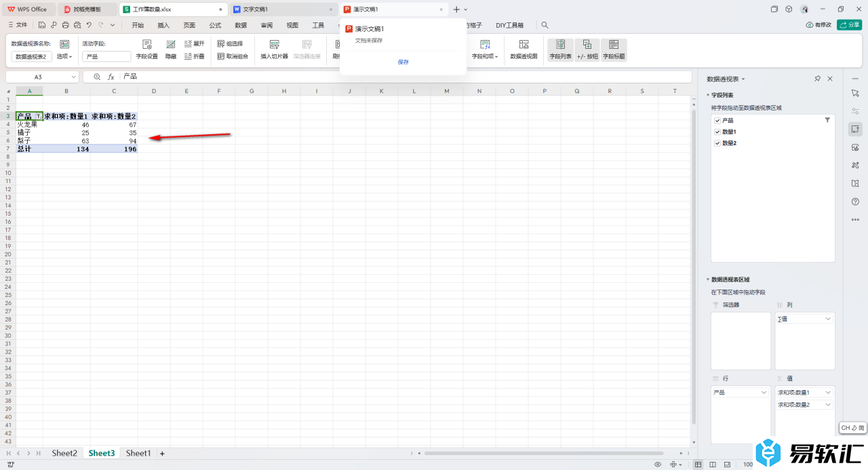Click the new tab plus button
The width and height of the screenshot is (868, 470).
click(x=456, y=9)
